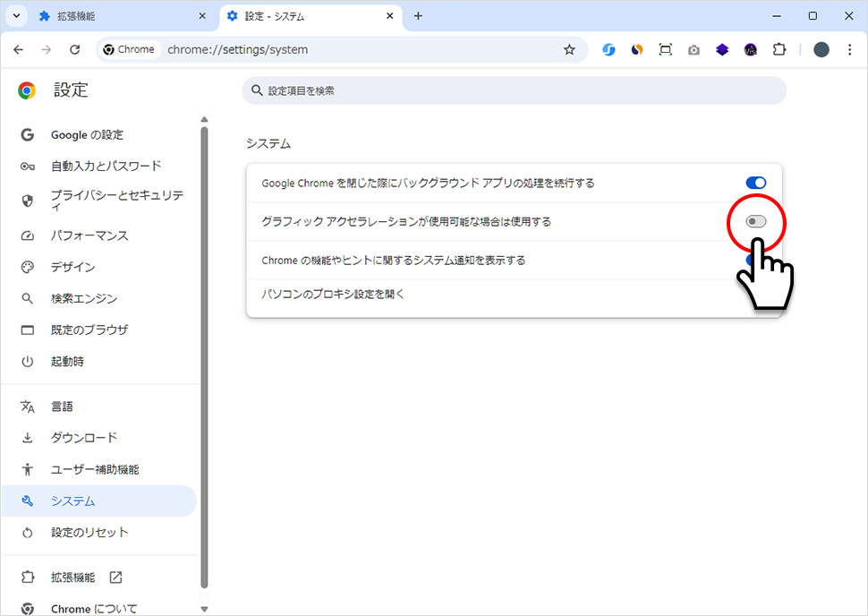Toggle Chrome feature and tips system notifications
868x616 pixels.
click(x=756, y=259)
